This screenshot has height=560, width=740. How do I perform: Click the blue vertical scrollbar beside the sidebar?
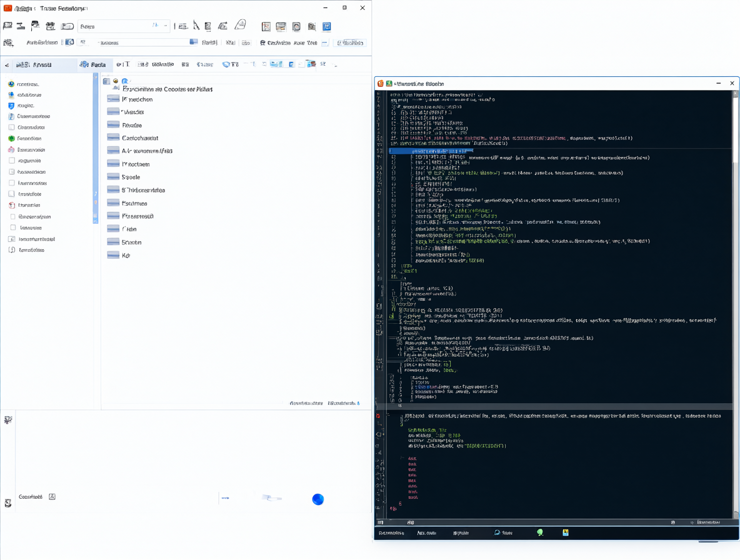(96, 149)
